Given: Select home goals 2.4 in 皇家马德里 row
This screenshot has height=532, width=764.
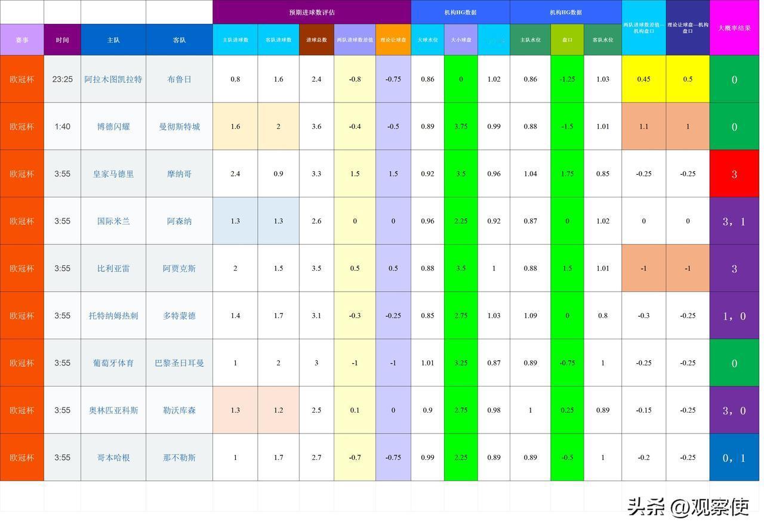Looking at the screenshot, I should (235, 174).
